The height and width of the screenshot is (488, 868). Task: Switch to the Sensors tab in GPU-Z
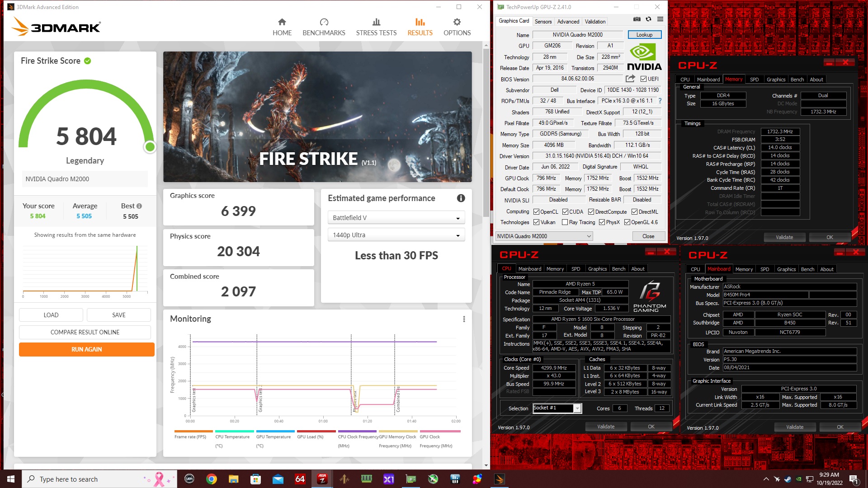coord(543,22)
